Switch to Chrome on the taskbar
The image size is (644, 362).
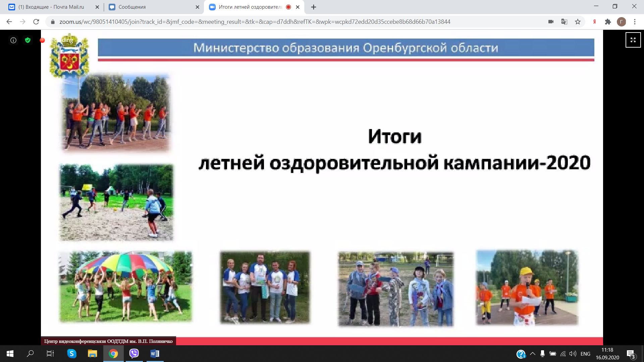(x=113, y=354)
